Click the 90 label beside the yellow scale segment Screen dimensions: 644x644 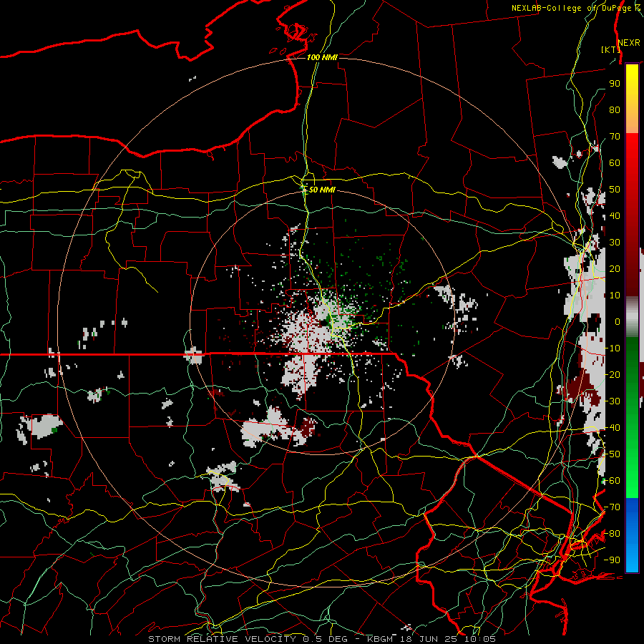coord(615,84)
